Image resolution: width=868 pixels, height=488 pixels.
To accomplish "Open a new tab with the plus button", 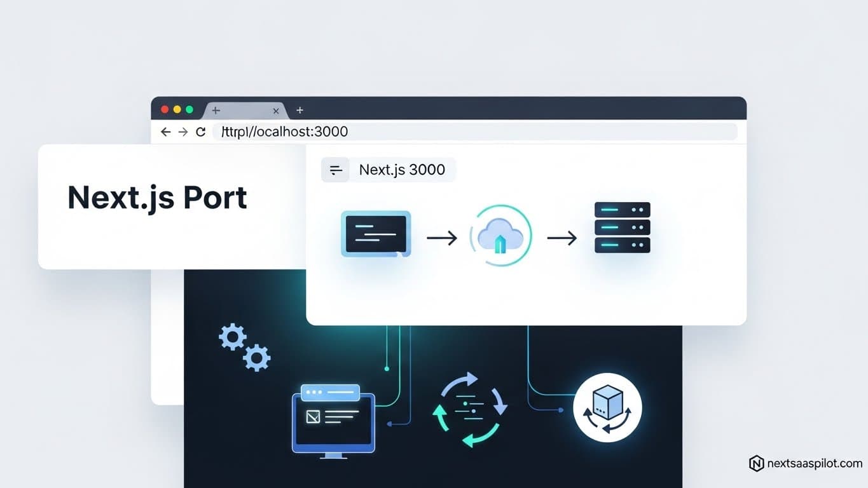I will (x=300, y=110).
